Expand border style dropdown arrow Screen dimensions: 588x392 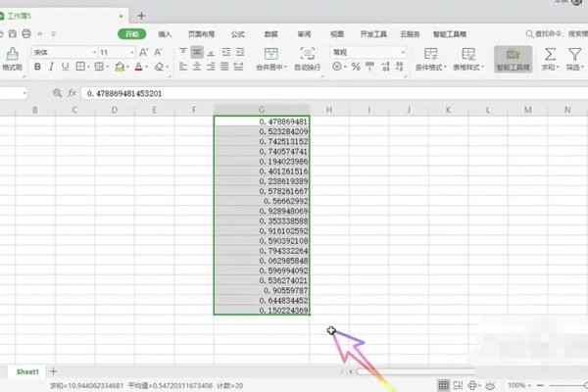[88, 68]
